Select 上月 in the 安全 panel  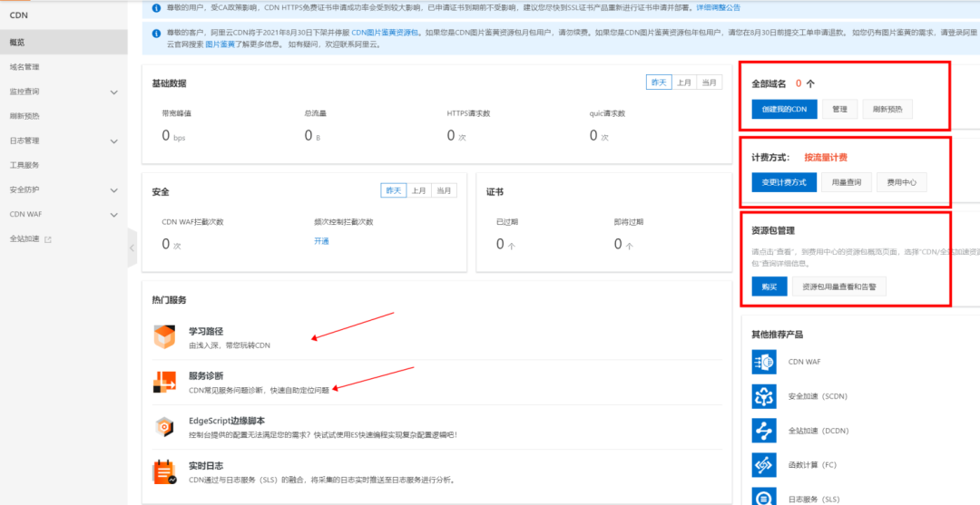point(419,190)
